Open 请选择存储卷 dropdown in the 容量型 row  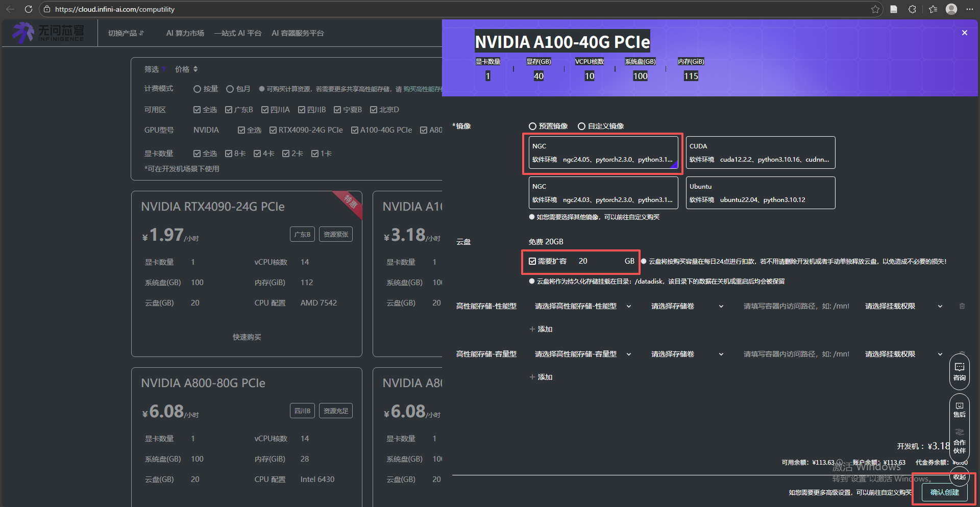687,354
